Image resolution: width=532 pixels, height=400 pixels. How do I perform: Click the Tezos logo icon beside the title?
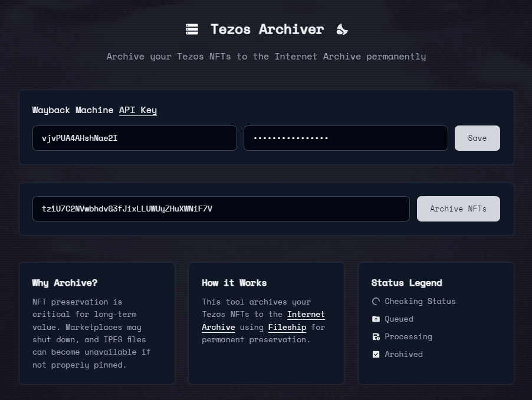click(342, 28)
